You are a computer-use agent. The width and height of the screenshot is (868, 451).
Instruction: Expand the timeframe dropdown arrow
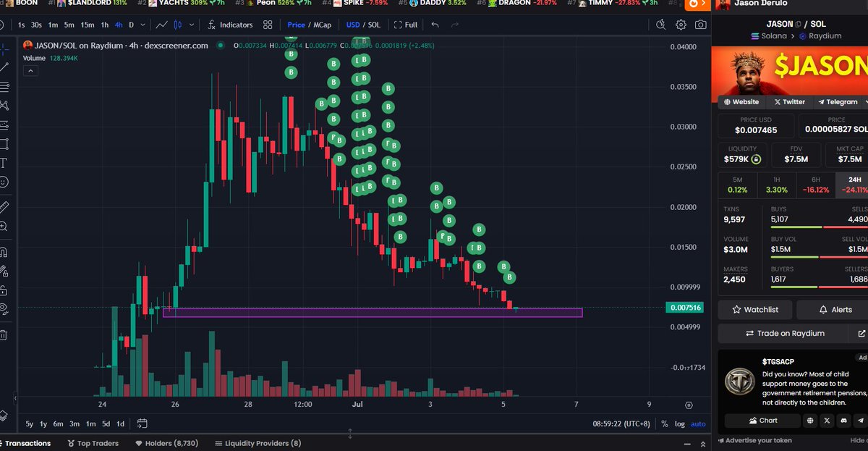(x=142, y=25)
